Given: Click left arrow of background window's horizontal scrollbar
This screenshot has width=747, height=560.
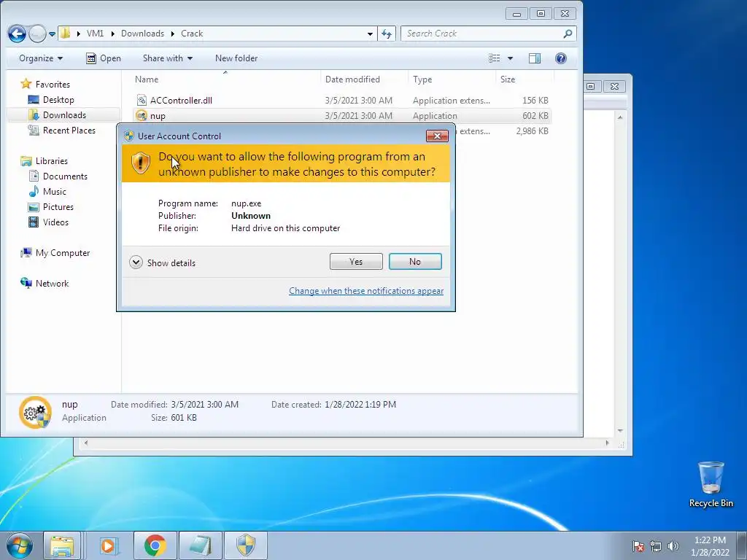Looking at the screenshot, I should tap(86, 443).
